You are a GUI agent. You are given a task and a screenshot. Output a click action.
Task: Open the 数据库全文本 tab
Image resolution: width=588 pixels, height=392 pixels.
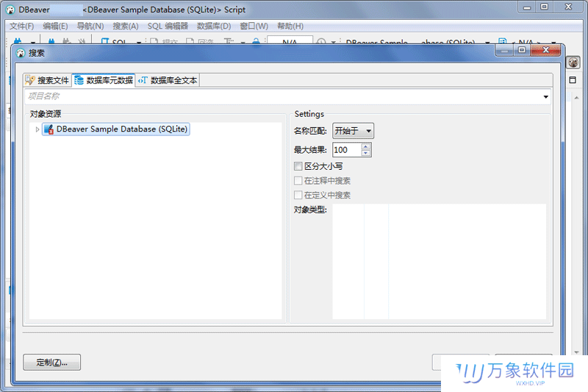168,80
